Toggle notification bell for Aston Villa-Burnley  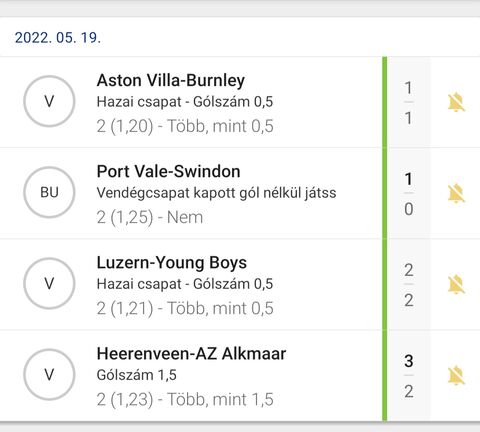456,102
